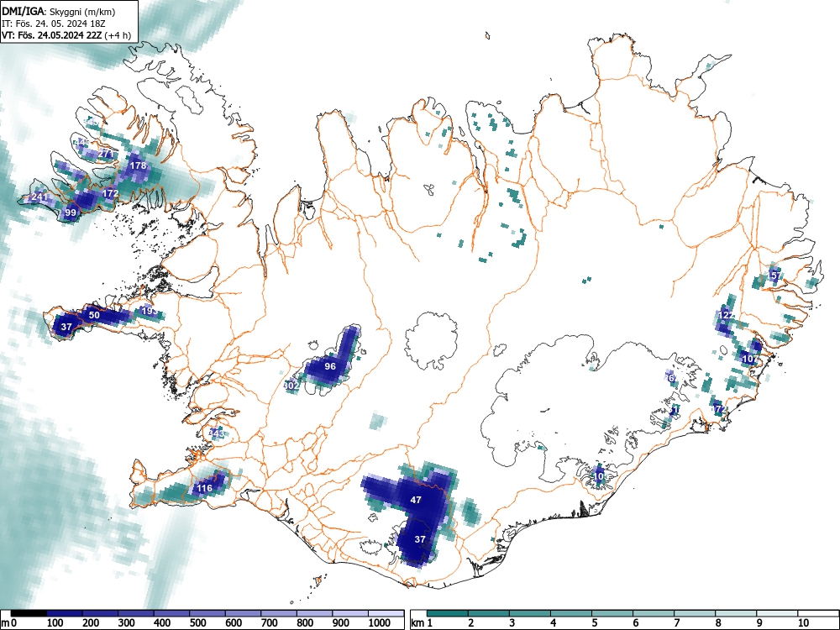Viewport: 840px width, 630px height.
Task: Click the 57 visibility value on the map
Action: (x=774, y=276)
